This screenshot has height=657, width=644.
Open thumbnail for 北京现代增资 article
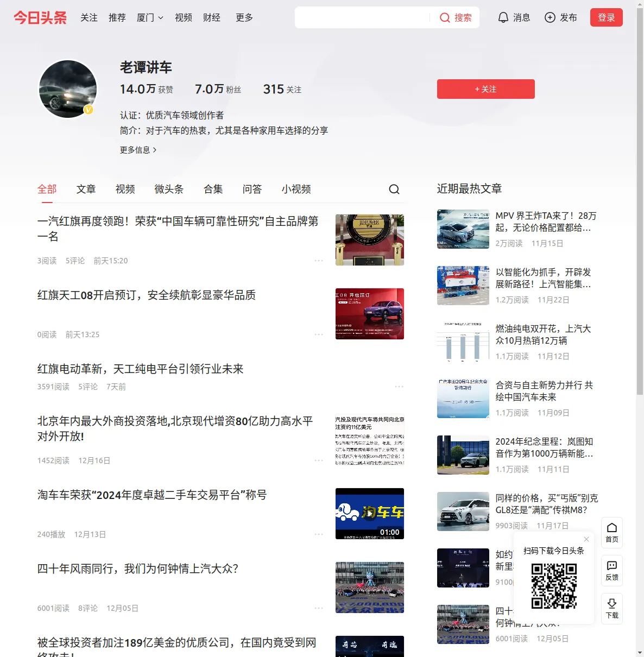(370, 440)
